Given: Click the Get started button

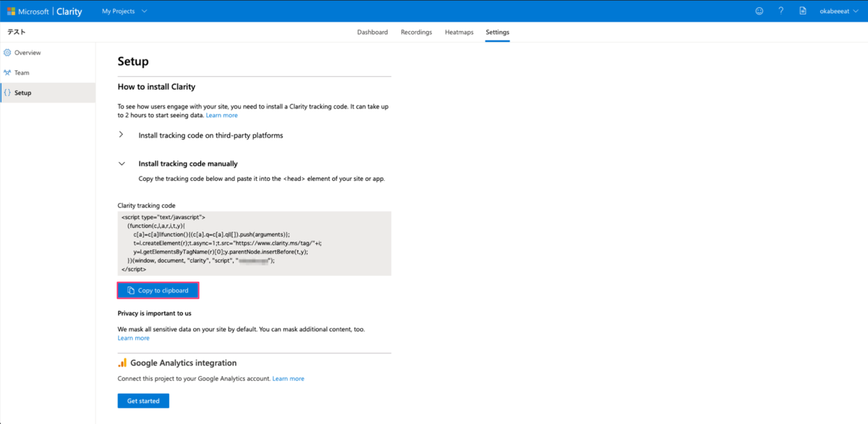Looking at the screenshot, I should pos(143,401).
